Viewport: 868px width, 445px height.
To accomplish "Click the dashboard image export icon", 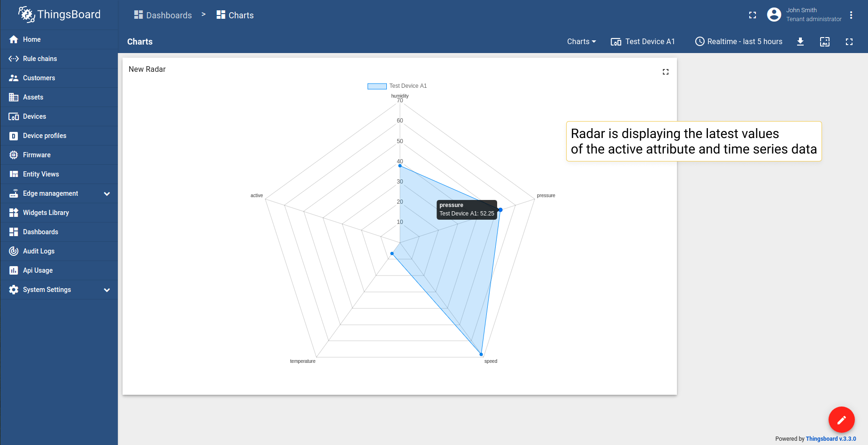I will coord(824,42).
